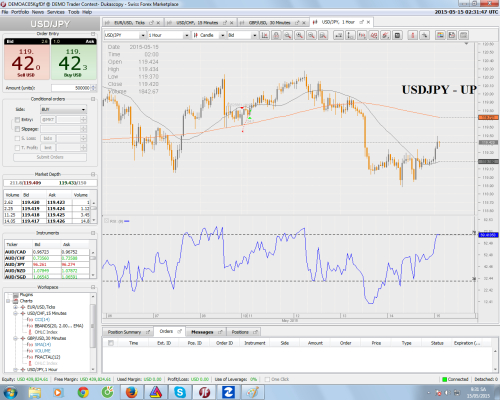Open the 1 Hour period dropdown
The height and width of the screenshot is (400, 500).
coord(168,35)
